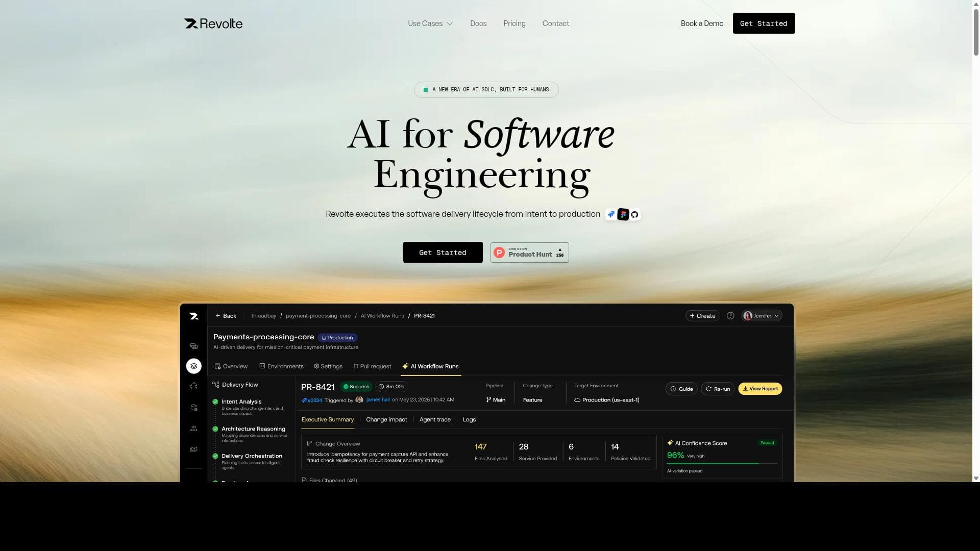The height and width of the screenshot is (551, 980).
Task: Click the Change Overview icon
Action: point(309,443)
